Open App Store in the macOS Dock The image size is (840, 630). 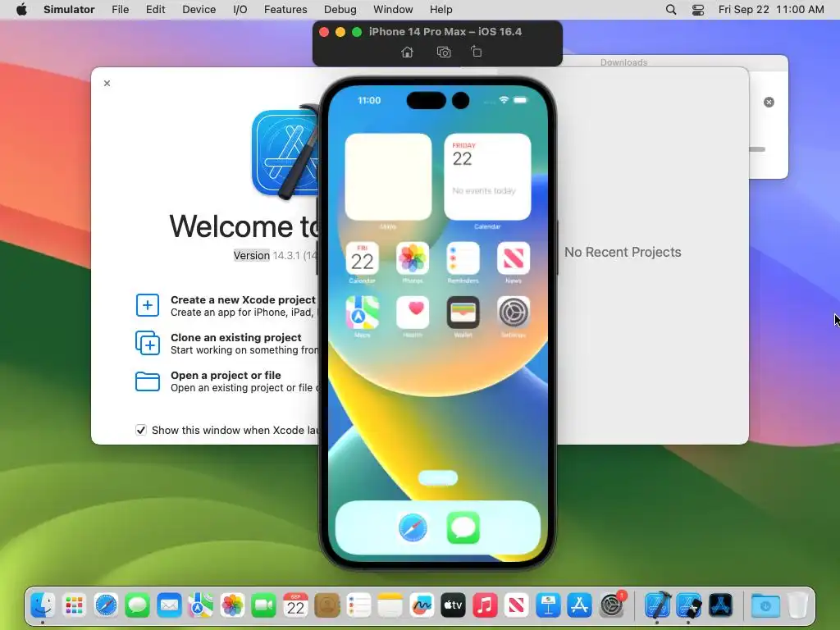pos(580,606)
